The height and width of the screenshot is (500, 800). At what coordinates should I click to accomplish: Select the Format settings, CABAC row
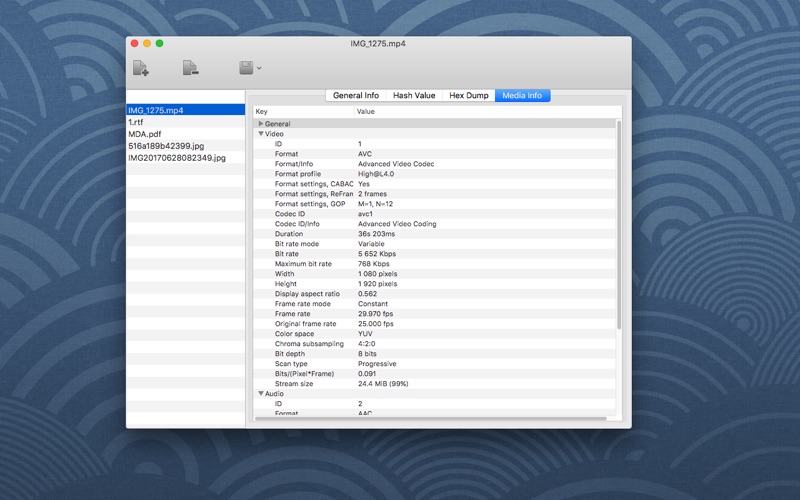click(x=435, y=184)
